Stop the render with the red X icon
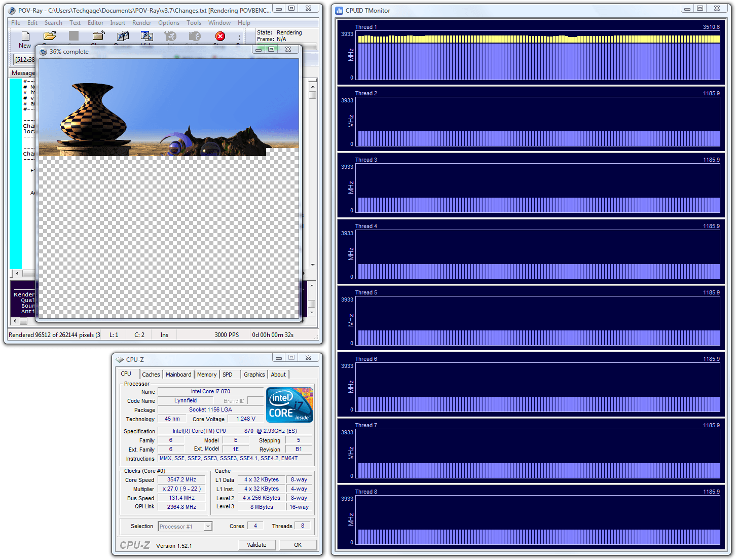The image size is (736, 560). point(220,36)
